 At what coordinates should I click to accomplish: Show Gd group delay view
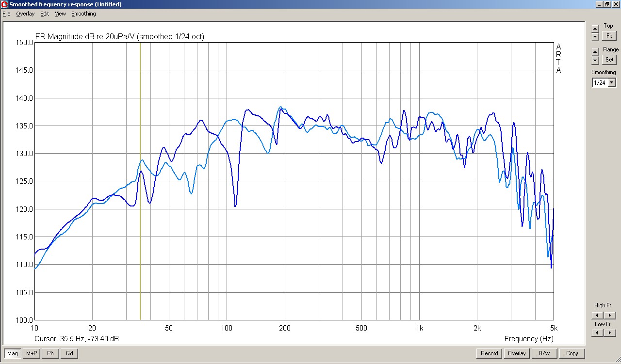coord(69,353)
